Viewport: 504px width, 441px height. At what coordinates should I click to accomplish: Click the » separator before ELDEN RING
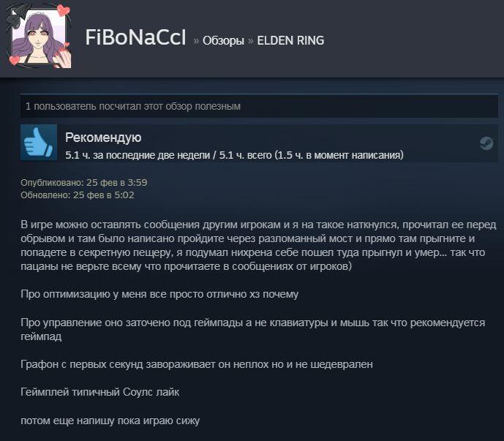tap(251, 41)
